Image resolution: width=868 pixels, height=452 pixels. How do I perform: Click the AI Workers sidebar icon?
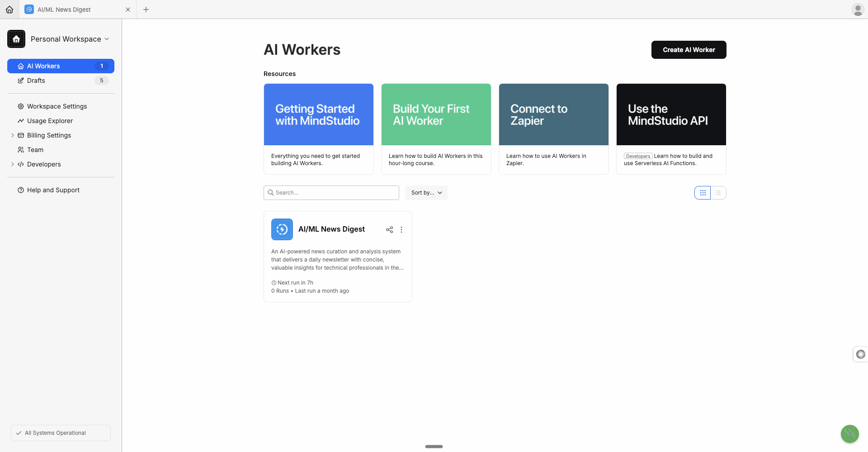click(21, 66)
